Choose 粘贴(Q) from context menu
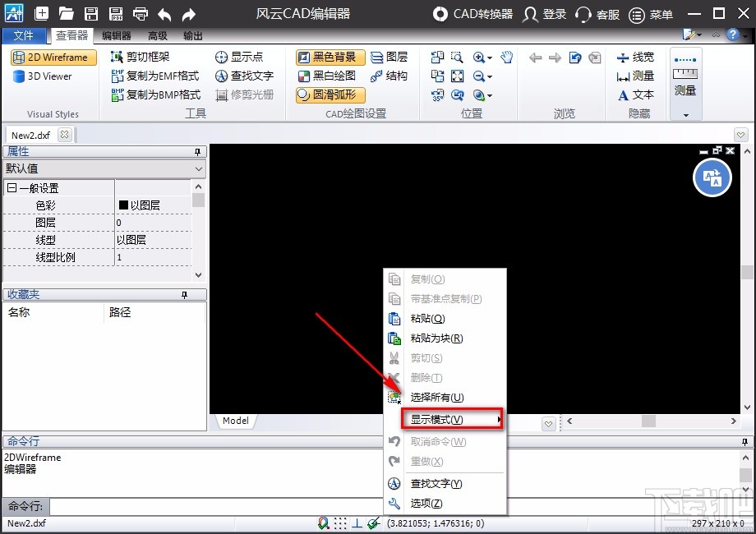 pyautogui.click(x=445, y=319)
